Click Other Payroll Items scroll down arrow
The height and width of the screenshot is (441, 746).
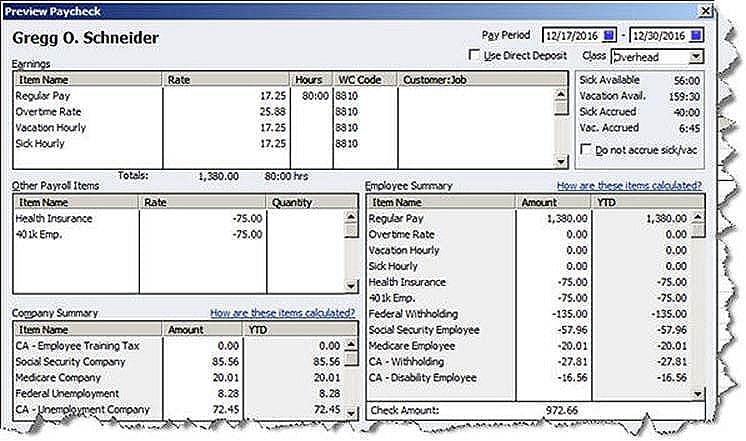[x=351, y=286]
